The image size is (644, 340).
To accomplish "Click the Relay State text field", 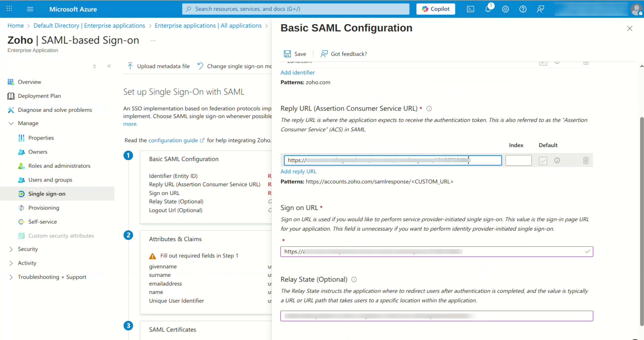I will click(x=436, y=316).
